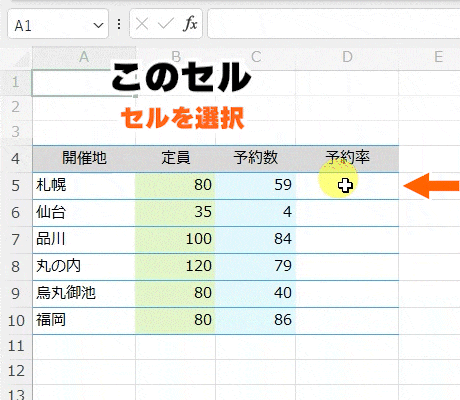Image resolution: width=460 pixels, height=400 pixels.
Task: Click the Insert Function fx icon
Action: [190, 24]
